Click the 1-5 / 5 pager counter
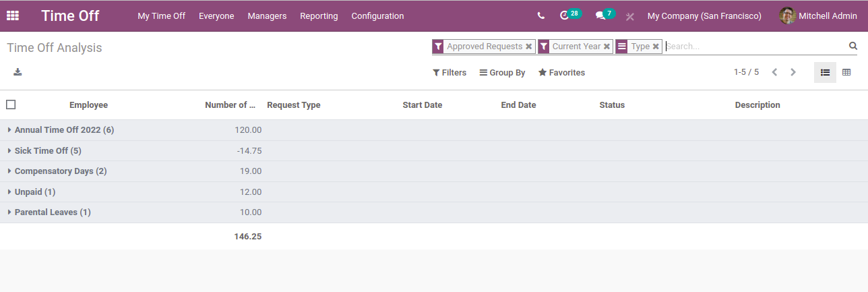 tap(746, 72)
